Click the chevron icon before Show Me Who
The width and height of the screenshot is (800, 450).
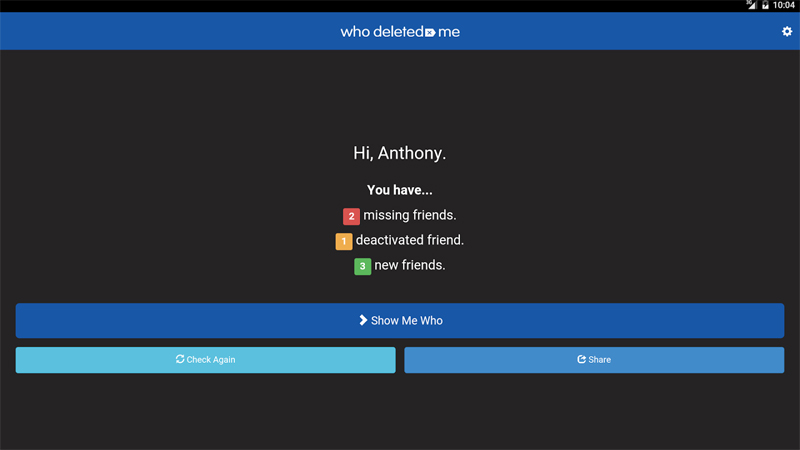(x=363, y=321)
